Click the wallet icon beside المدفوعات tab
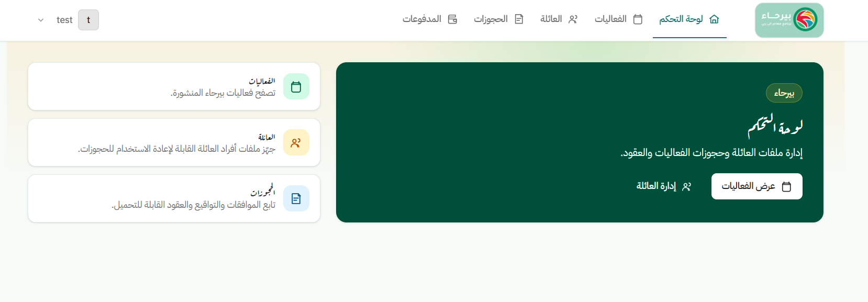Image resolution: width=868 pixels, height=302 pixels. pos(453,19)
